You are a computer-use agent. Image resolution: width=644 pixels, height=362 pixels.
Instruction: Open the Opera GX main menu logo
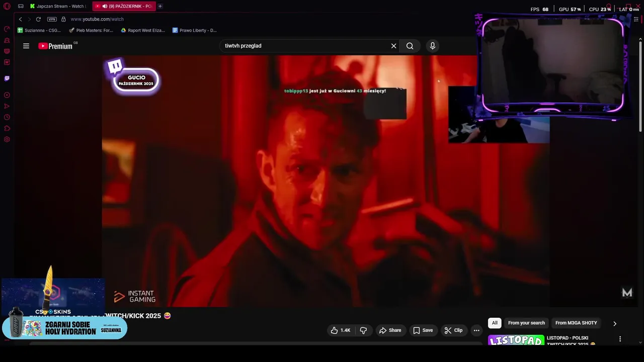[7, 6]
